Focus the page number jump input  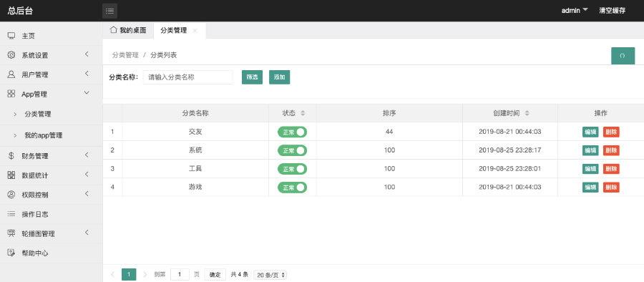coord(180,275)
